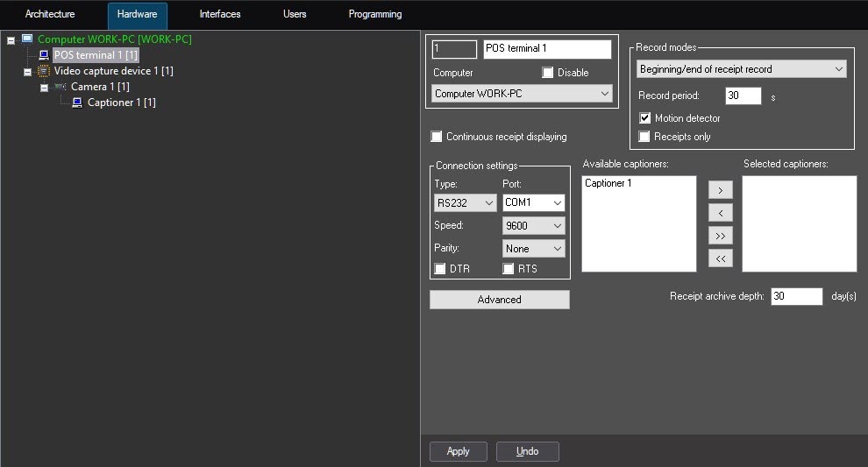This screenshot has width=868, height=467.
Task: Collapse the Video capture device 1 node
Action: [27, 72]
